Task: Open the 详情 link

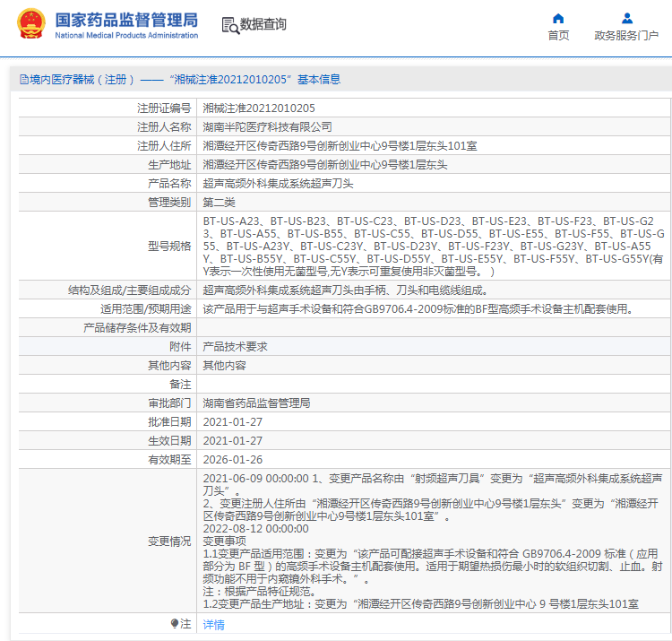Action: (x=213, y=625)
